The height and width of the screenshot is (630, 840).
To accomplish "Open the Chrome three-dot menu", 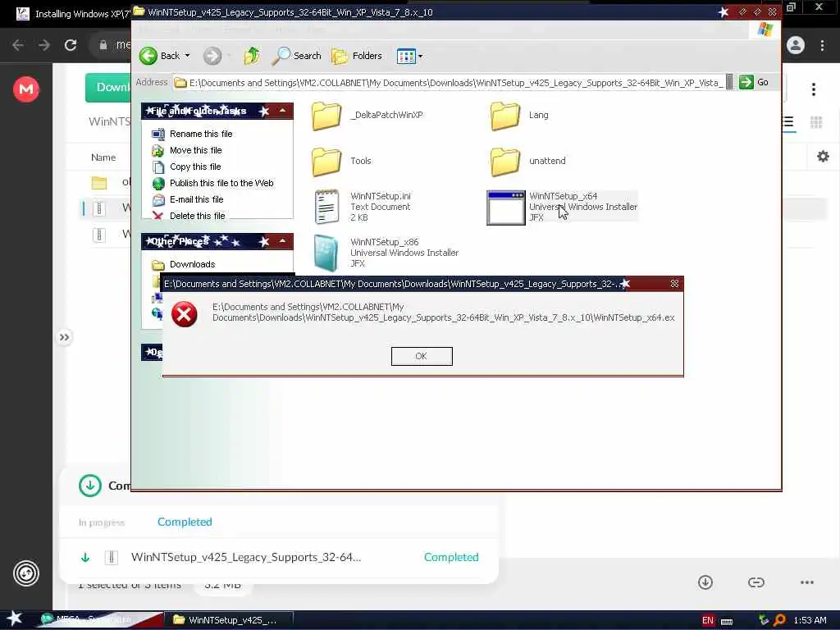I will 822,46.
